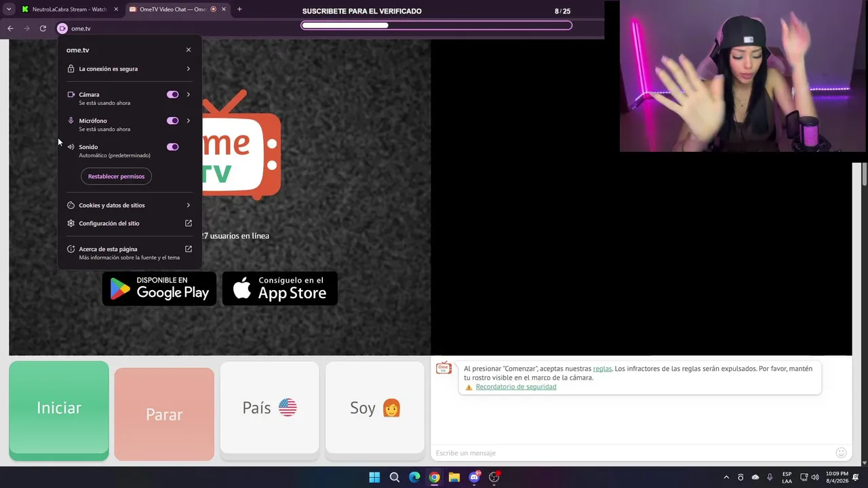The image size is (868, 488).
Task: Click the microphone tray icon
Action: (x=770, y=477)
